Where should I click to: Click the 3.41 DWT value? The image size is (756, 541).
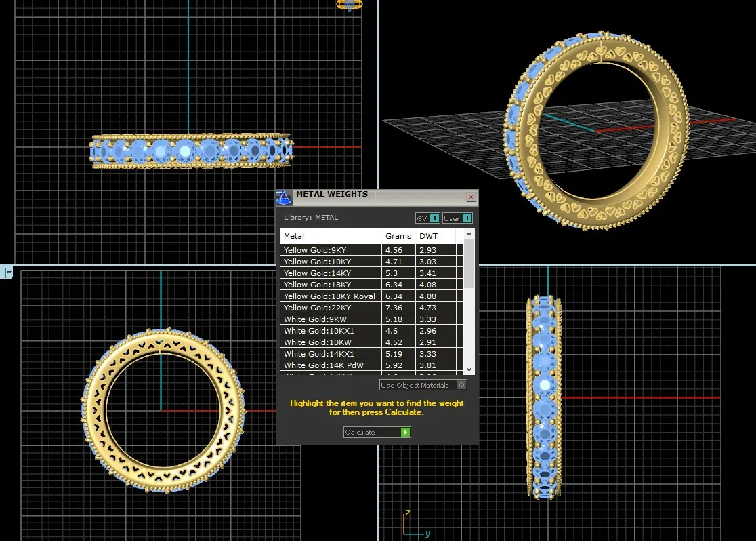[x=427, y=273]
